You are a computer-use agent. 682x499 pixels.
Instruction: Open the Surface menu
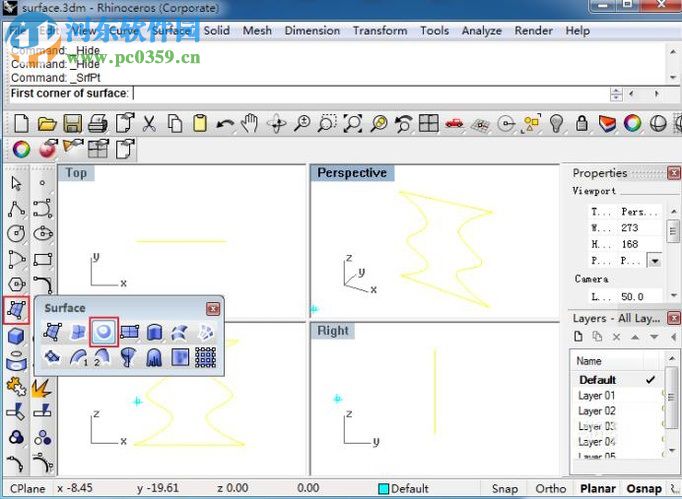point(172,30)
